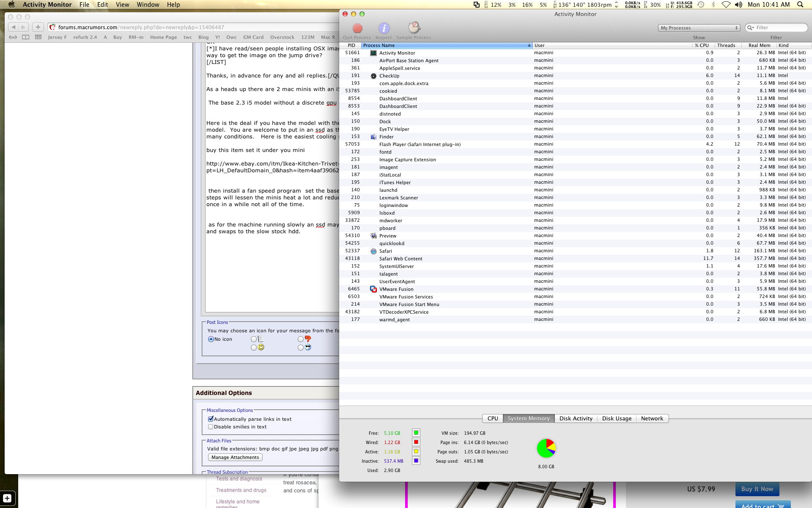Switch to the Disk Usage tab

[x=617, y=418]
